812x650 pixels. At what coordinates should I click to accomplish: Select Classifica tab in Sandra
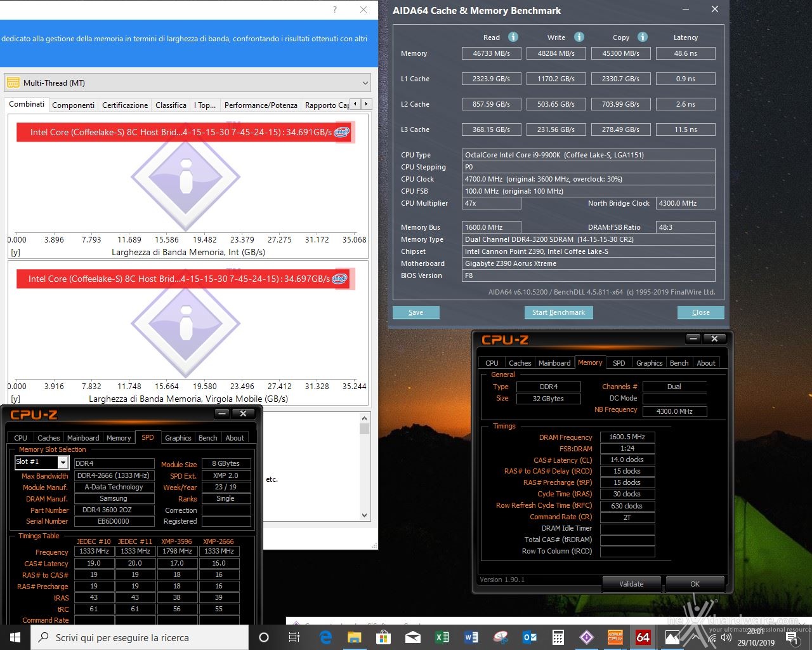coord(171,105)
